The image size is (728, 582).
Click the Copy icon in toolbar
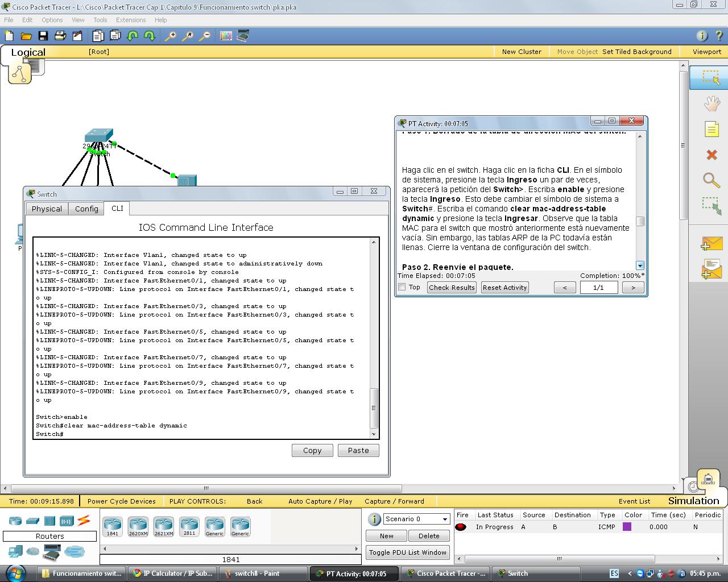[98, 36]
